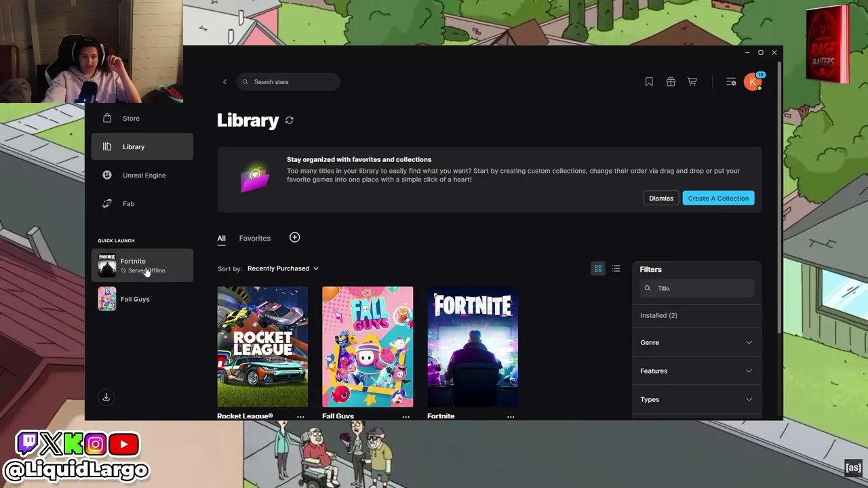868x488 pixels.
Task: Expand the Genre filter
Action: point(696,342)
